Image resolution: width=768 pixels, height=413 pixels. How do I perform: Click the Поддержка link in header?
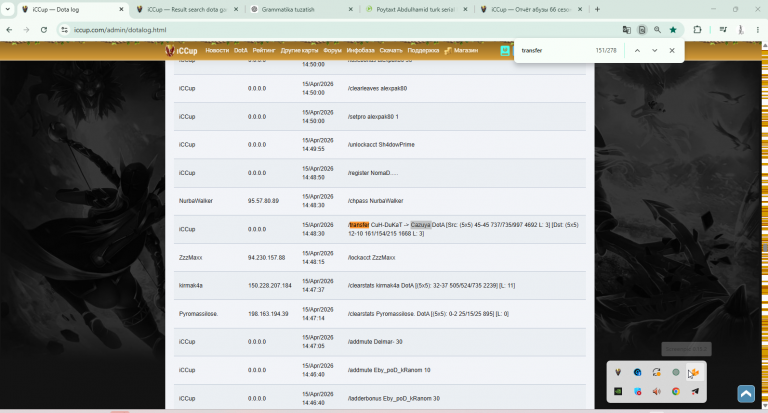pos(423,50)
